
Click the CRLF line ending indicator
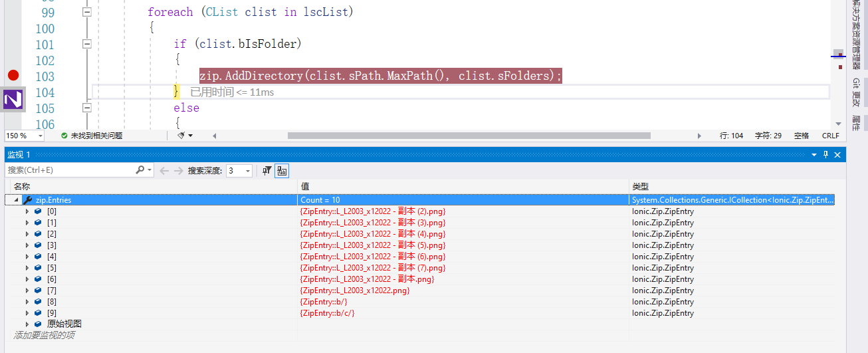click(830, 136)
